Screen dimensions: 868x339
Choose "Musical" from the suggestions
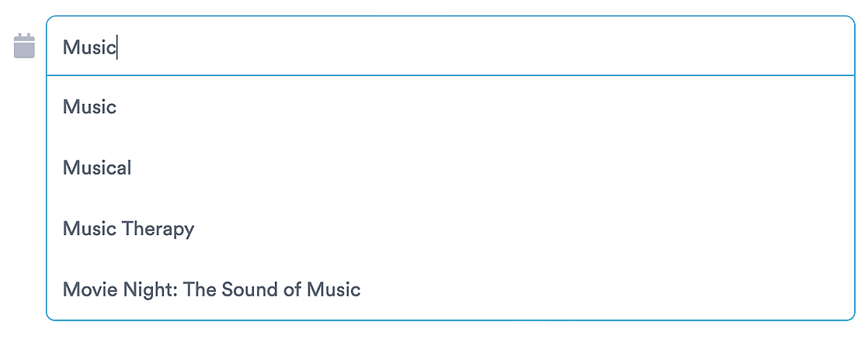pyautogui.click(x=97, y=168)
